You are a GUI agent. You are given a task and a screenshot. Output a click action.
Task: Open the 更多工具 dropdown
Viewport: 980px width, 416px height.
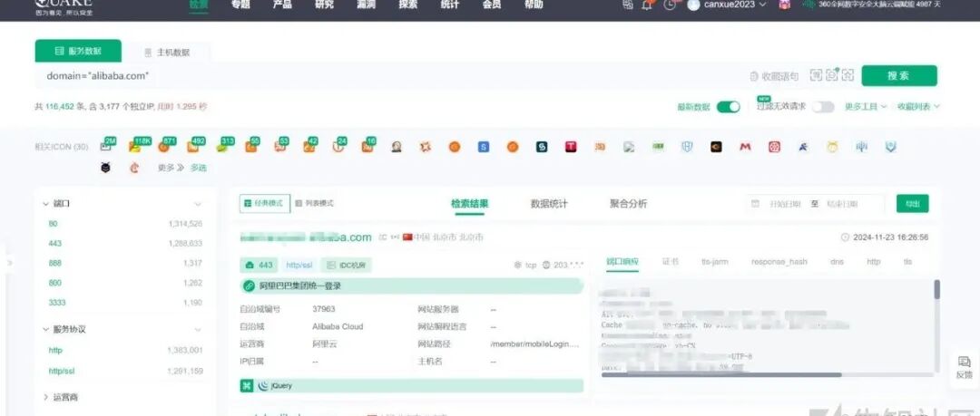pyautogui.click(x=866, y=107)
